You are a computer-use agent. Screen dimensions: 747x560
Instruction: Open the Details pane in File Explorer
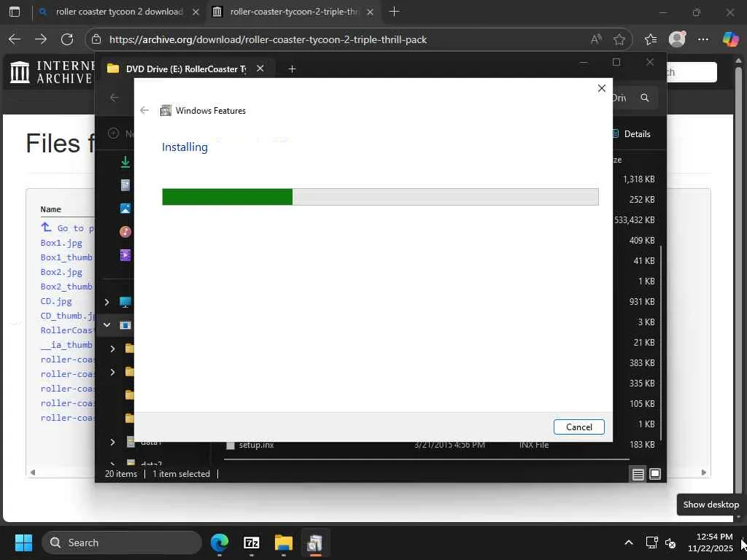pyautogui.click(x=632, y=134)
